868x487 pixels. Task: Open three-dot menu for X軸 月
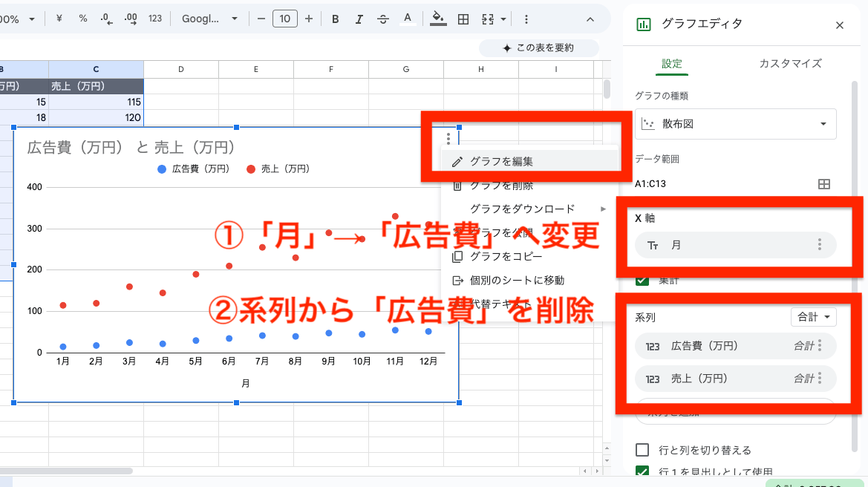click(x=820, y=244)
